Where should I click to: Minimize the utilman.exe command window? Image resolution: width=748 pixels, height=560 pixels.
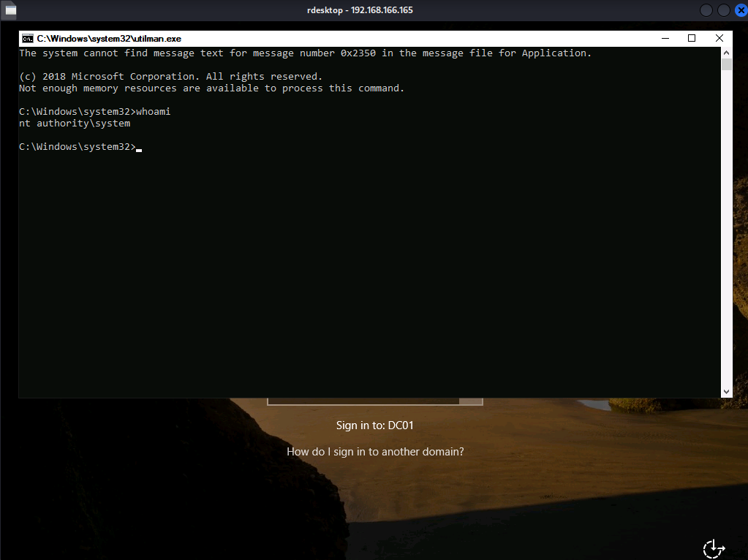665,39
